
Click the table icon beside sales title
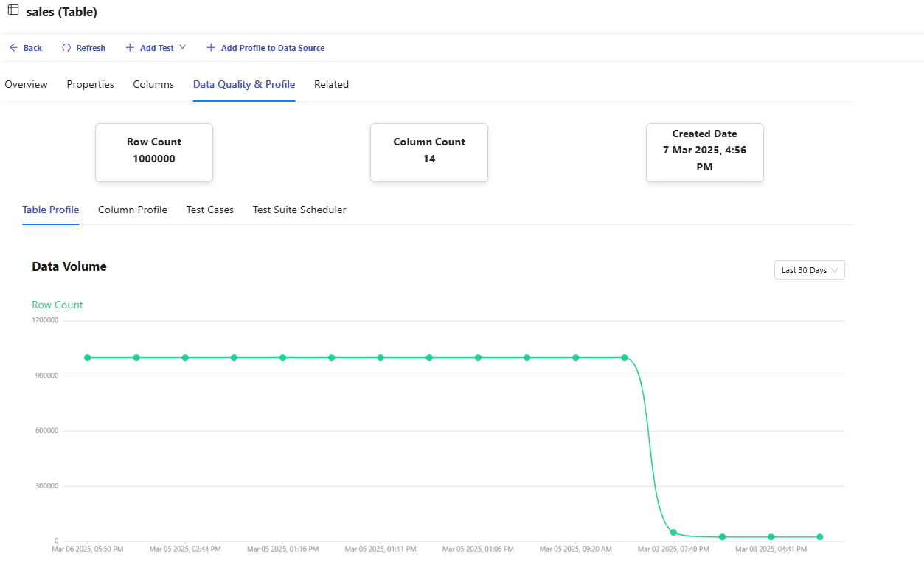(13, 10)
